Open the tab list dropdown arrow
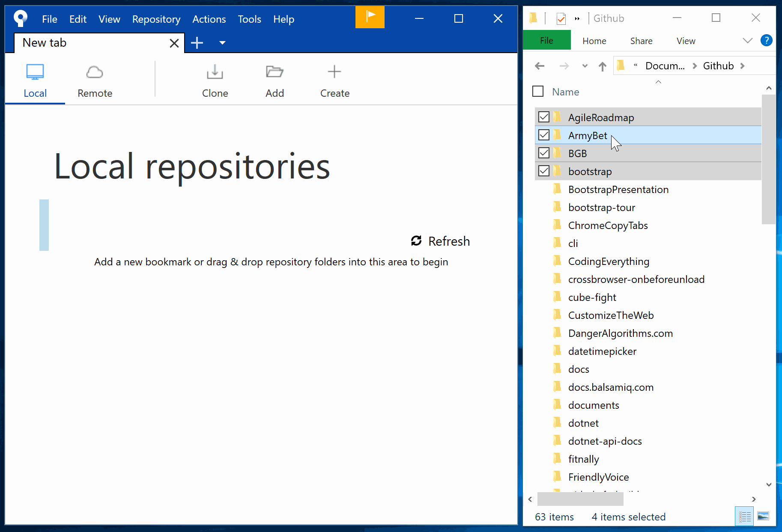Viewport: 782px width, 532px height. coord(222,43)
